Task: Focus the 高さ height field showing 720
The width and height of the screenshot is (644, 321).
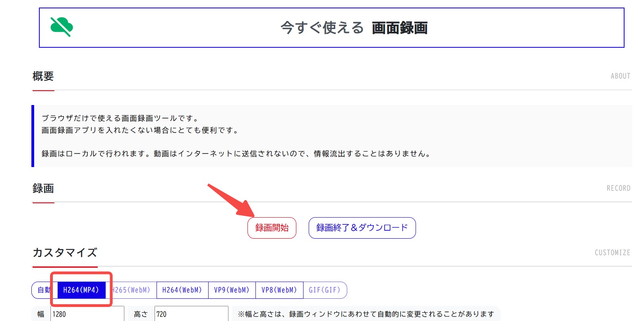Action: tap(191, 314)
